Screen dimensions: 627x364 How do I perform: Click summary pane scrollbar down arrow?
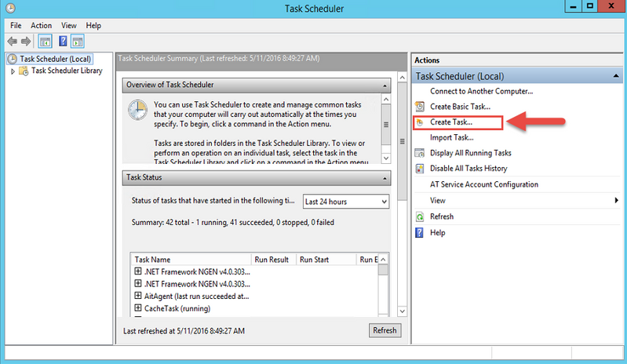point(403,311)
